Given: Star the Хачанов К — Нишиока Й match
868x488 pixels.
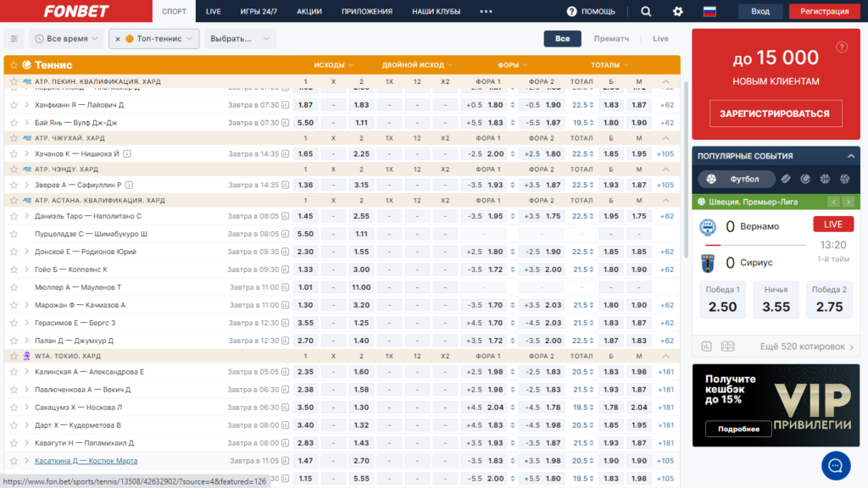Looking at the screenshot, I should tap(14, 154).
